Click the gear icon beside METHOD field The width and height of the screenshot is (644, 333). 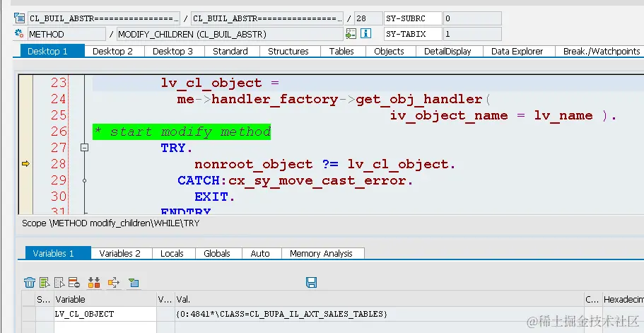point(19,34)
